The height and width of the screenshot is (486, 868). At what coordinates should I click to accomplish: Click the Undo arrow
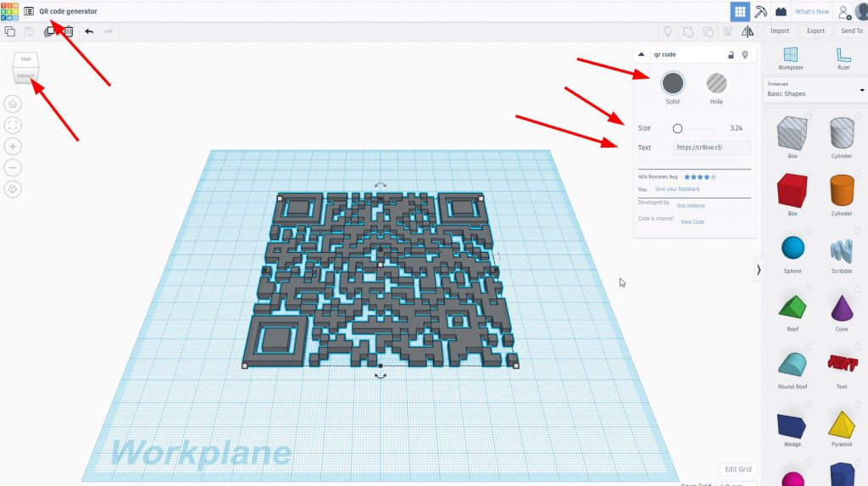[x=88, y=31]
